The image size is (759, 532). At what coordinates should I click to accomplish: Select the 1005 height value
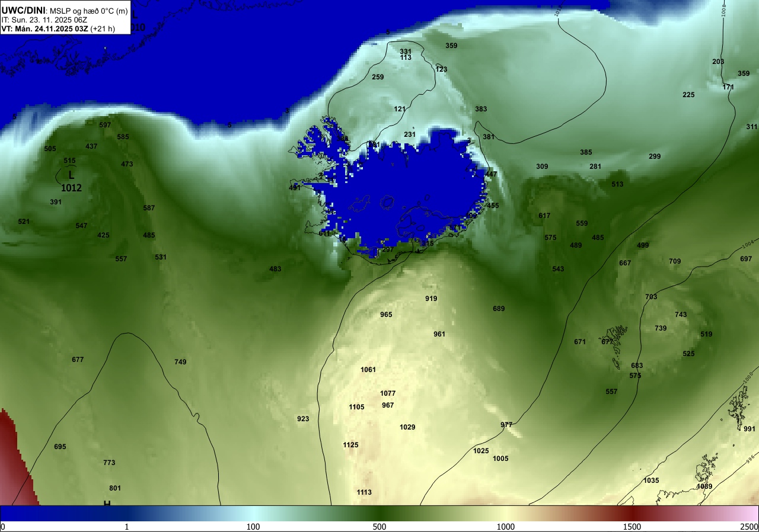click(500, 459)
